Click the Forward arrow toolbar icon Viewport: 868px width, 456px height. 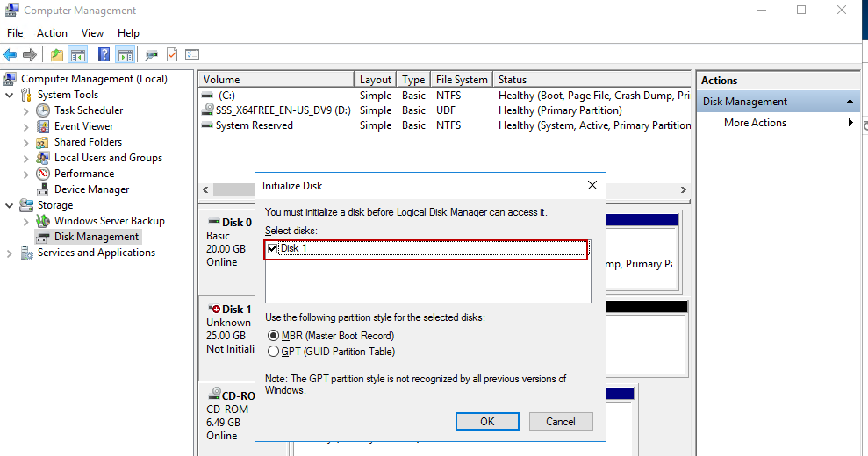pyautogui.click(x=30, y=54)
